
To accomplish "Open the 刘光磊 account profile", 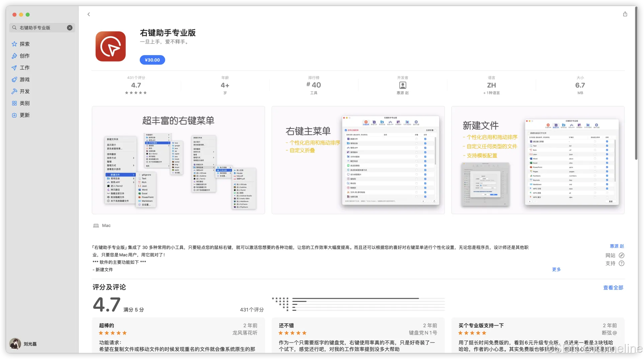I will (23, 344).
